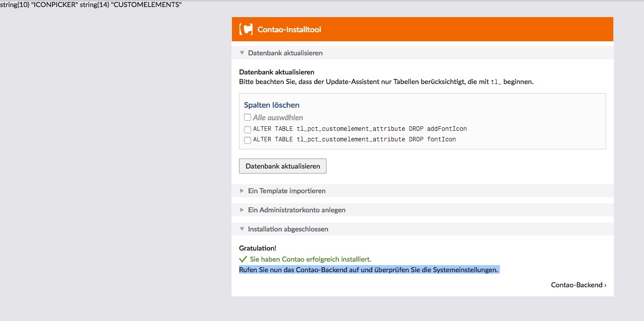Screen dimensions: 644x321
Task: Click the 'ALTER TABLE ... DROP addFontIcon' statement
Action: tap(360, 129)
